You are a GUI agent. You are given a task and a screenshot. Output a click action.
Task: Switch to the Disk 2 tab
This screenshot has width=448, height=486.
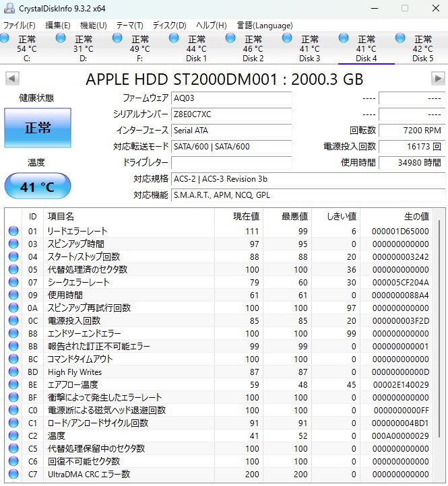tap(253, 48)
